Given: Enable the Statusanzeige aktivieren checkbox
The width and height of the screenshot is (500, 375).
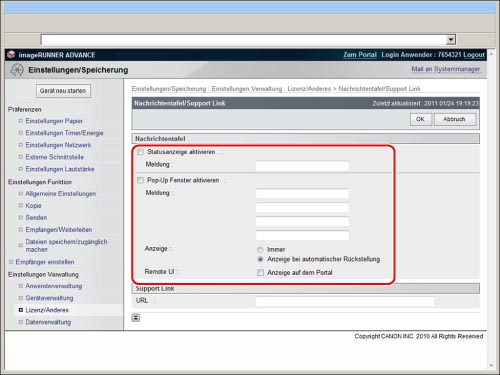Looking at the screenshot, I should coord(140,152).
